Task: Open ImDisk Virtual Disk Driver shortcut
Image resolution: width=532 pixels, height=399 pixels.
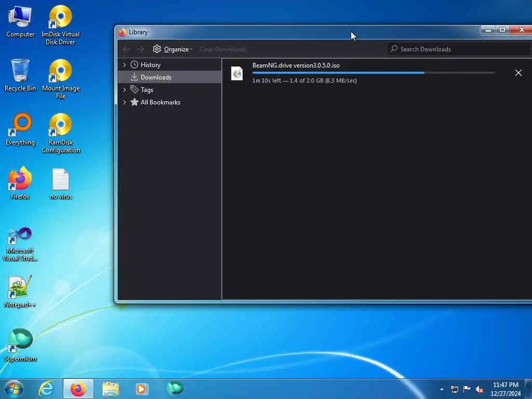Action: (60, 25)
